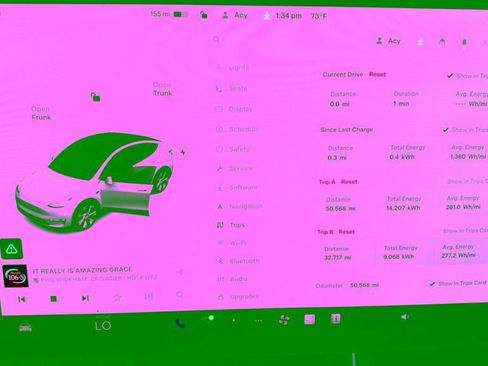Open the media equalizer icon
This screenshot has height=366, width=488.
coord(149,296)
